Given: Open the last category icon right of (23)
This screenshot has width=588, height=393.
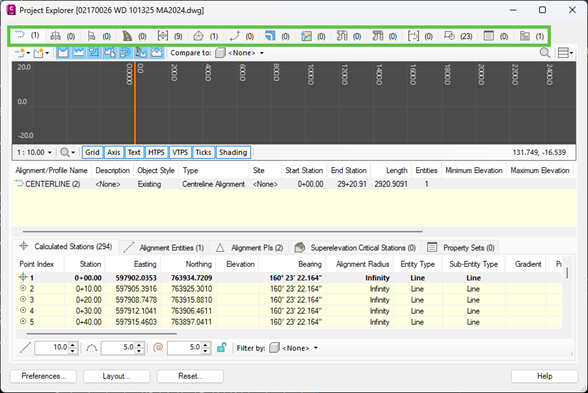Looking at the screenshot, I should (525, 36).
